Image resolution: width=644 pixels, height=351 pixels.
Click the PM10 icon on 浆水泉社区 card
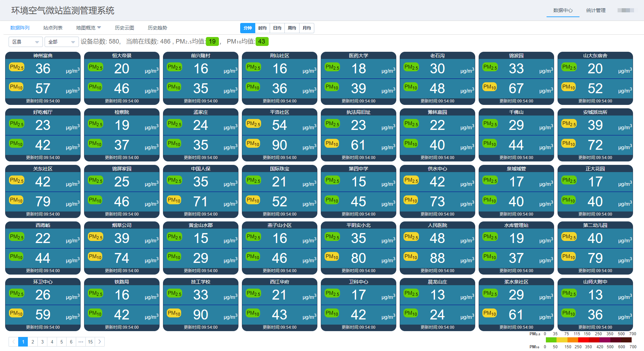point(490,313)
